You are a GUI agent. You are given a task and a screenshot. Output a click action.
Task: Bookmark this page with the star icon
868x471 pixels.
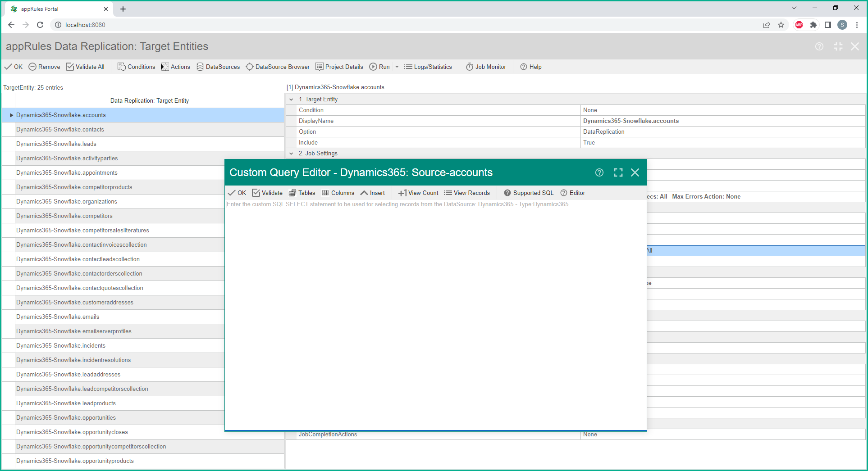point(781,25)
